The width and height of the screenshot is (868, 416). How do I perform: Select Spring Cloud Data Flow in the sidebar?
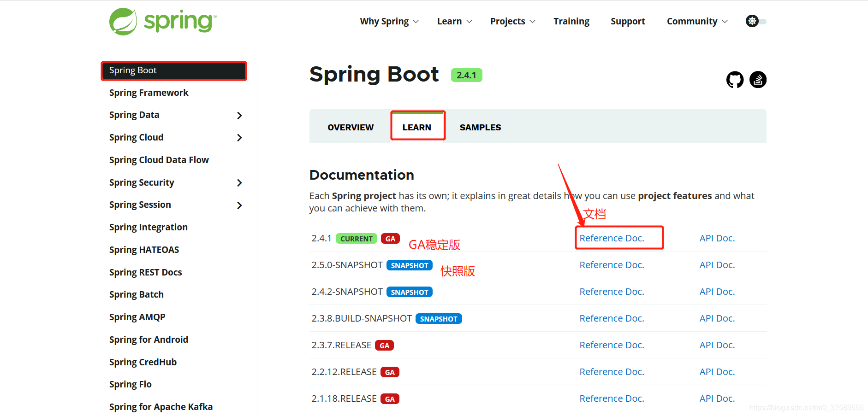point(159,160)
